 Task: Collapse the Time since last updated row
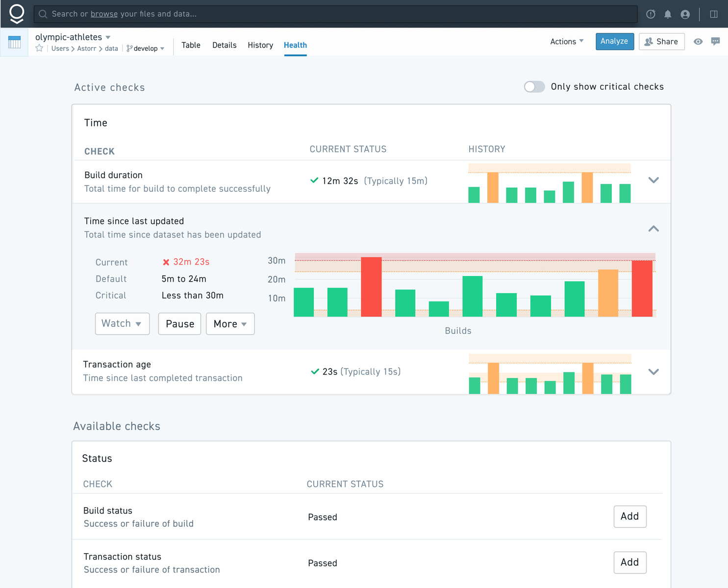[x=653, y=228]
